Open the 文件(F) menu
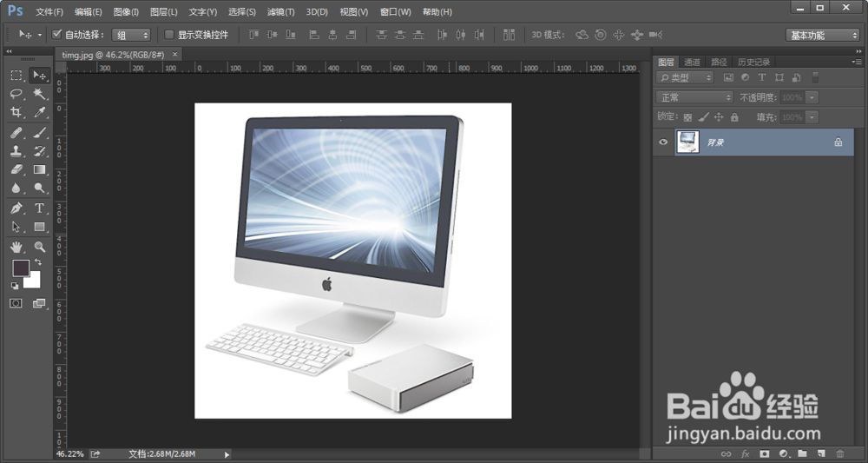This screenshot has width=868, height=463. tap(49, 11)
